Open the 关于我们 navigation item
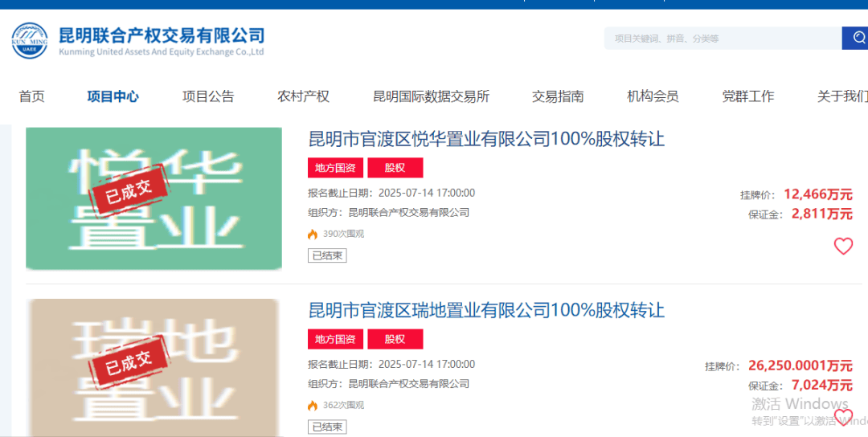The image size is (868, 437). pos(842,96)
